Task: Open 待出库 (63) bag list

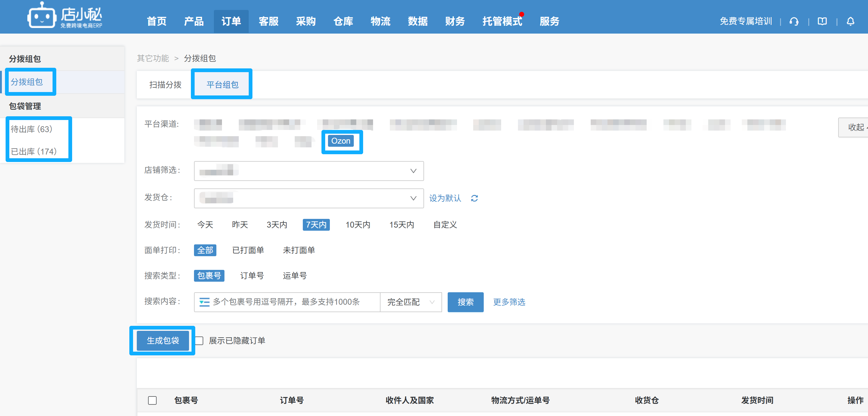Action: [x=31, y=129]
